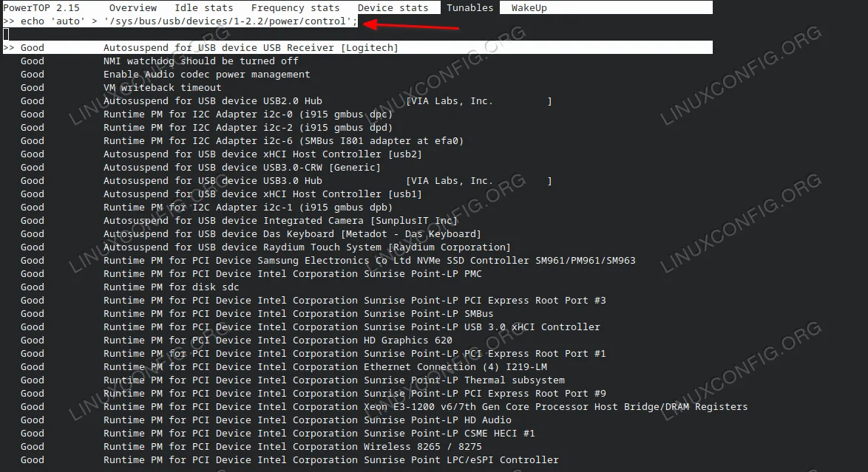Select Autosuspend for USB2.0 Hub VIA Labs row
868x472 pixels.
(286, 100)
